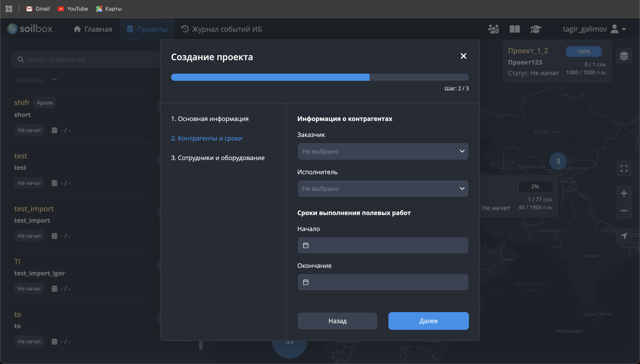
Task: Zoom out on the map
Action: 624,211
